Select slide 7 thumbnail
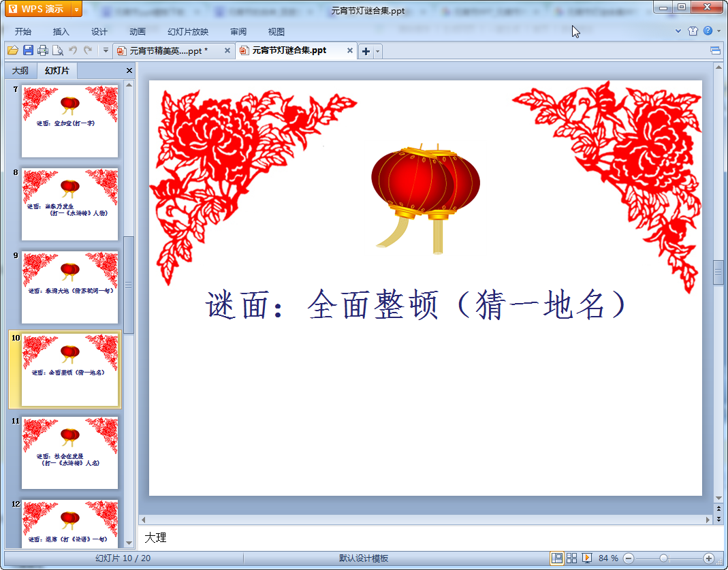This screenshot has width=728, height=570. pyautogui.click(x=69, y=121)
